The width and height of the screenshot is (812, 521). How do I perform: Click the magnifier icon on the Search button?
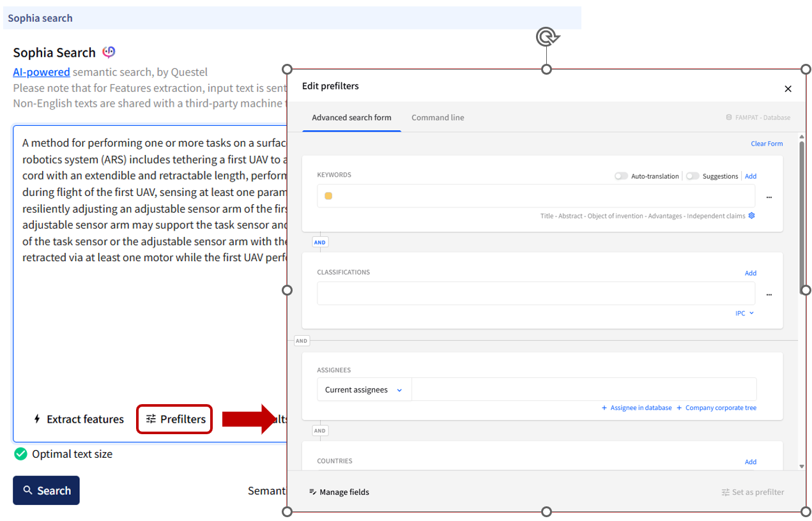(27, 490)
